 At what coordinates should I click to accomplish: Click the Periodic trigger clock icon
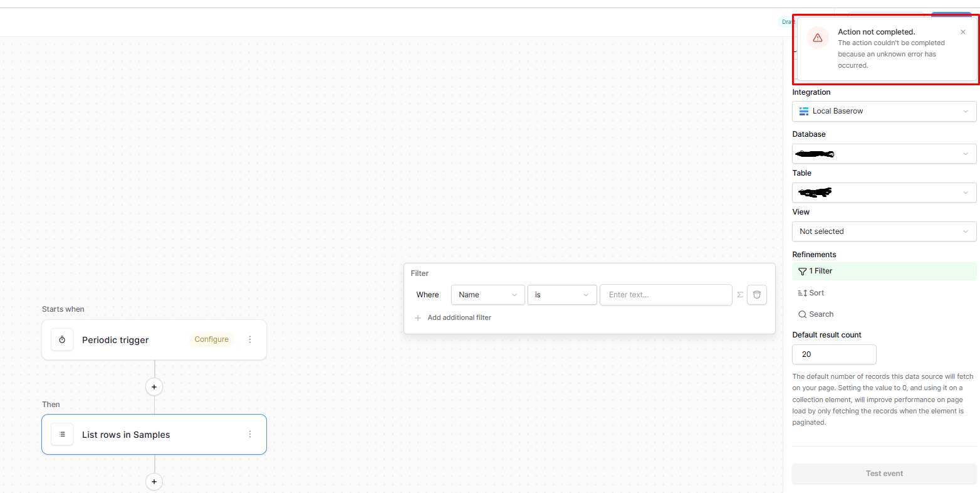tap(62, 339)
